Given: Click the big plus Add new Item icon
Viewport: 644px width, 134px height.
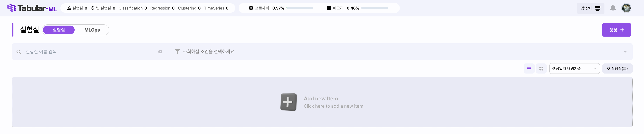Looking at the screenshot, I should pyautogui.click(x=288, y=102).
